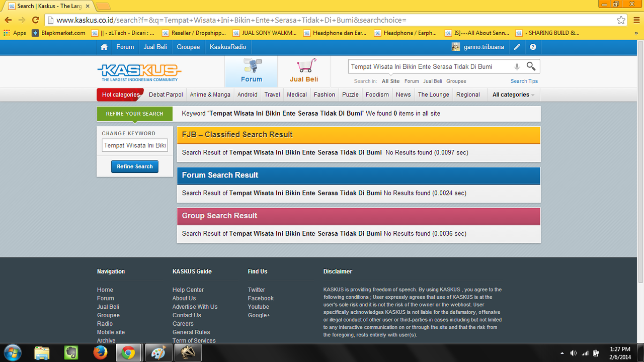Open the SHARING BUILD bookmark
644x362 pixels.
547,33
